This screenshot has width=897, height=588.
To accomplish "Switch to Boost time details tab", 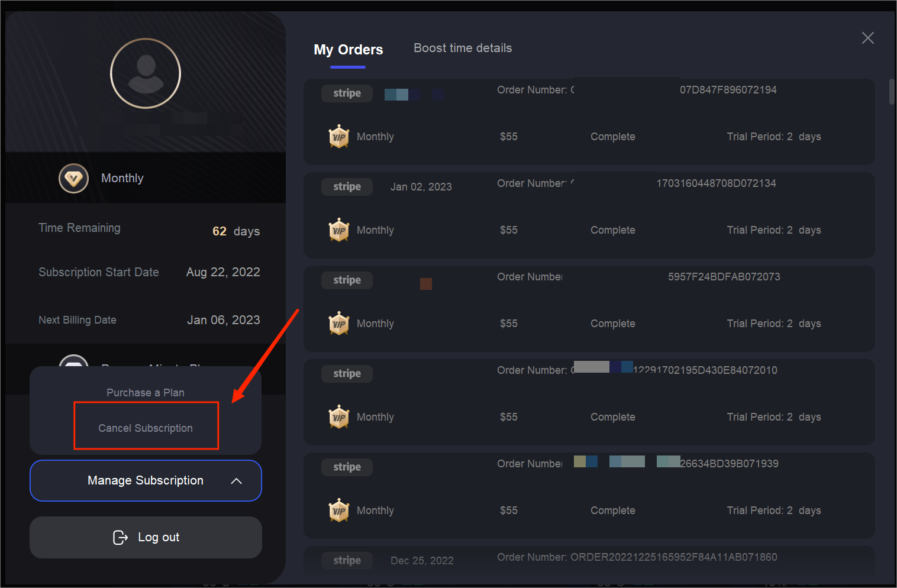I will [x=463, y=49].
